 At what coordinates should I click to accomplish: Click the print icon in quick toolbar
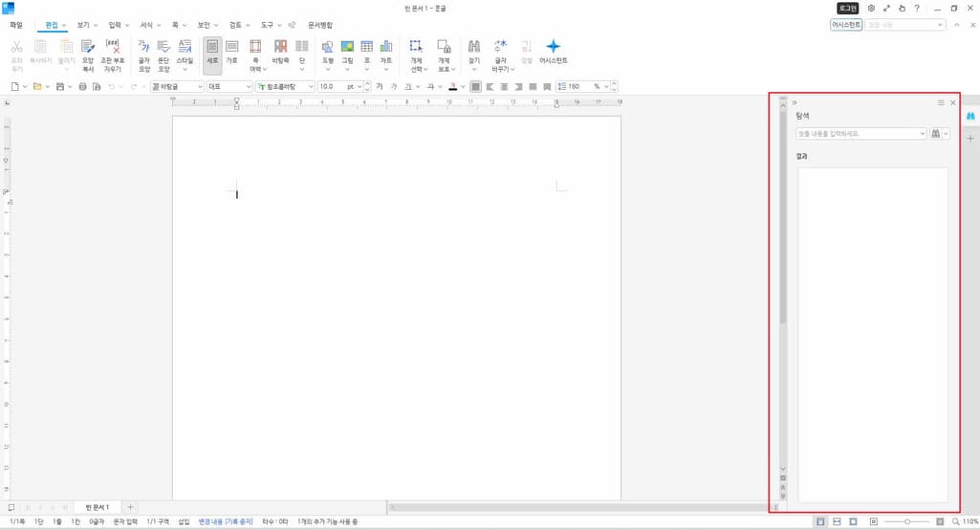[82, 87]
